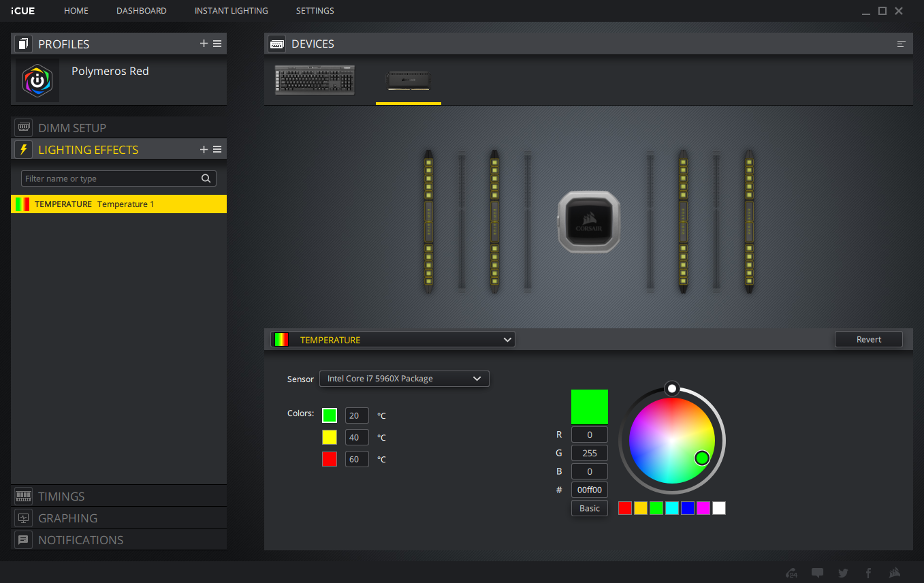Image resolution: width=924 pixels, height=583 pixels.
Task: Open the Devices panel list icon
Action: 901,44
